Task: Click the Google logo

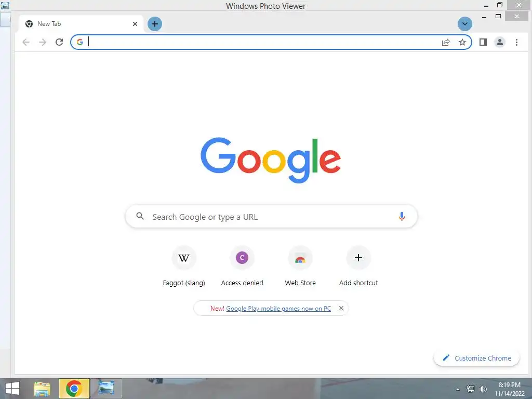Action: click(x=270, y=160)
